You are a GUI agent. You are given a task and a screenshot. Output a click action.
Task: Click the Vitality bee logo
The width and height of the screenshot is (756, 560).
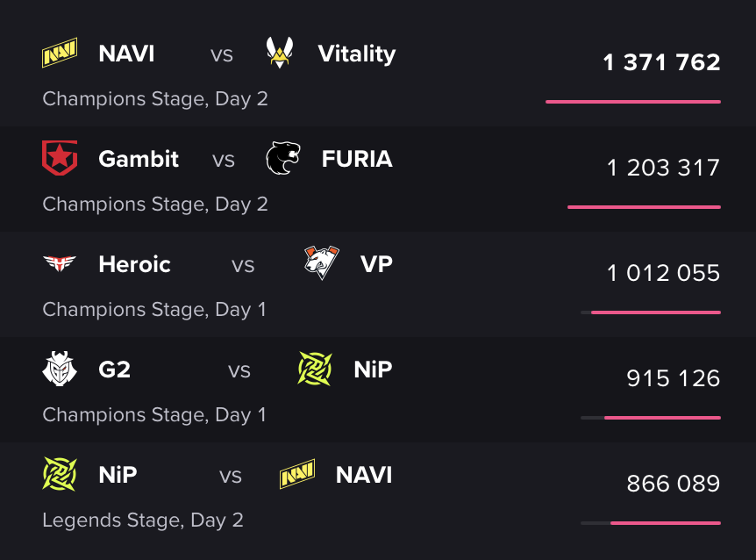[280, 52]
